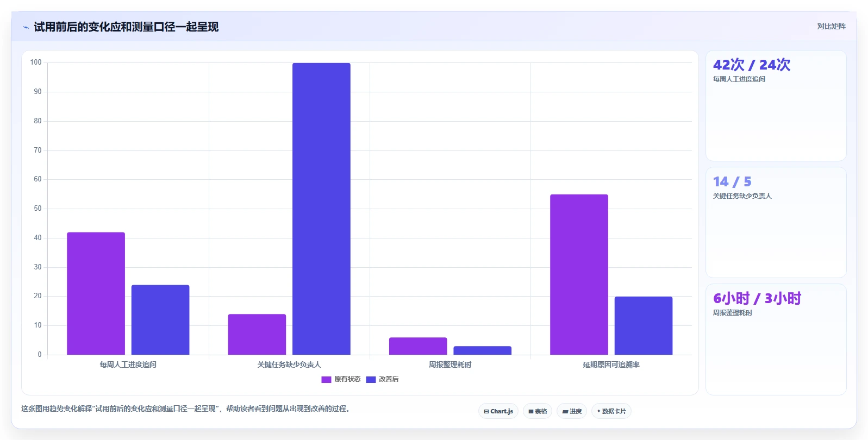Toggle the 原有状态 legend swatch

[x=326, y=380]
